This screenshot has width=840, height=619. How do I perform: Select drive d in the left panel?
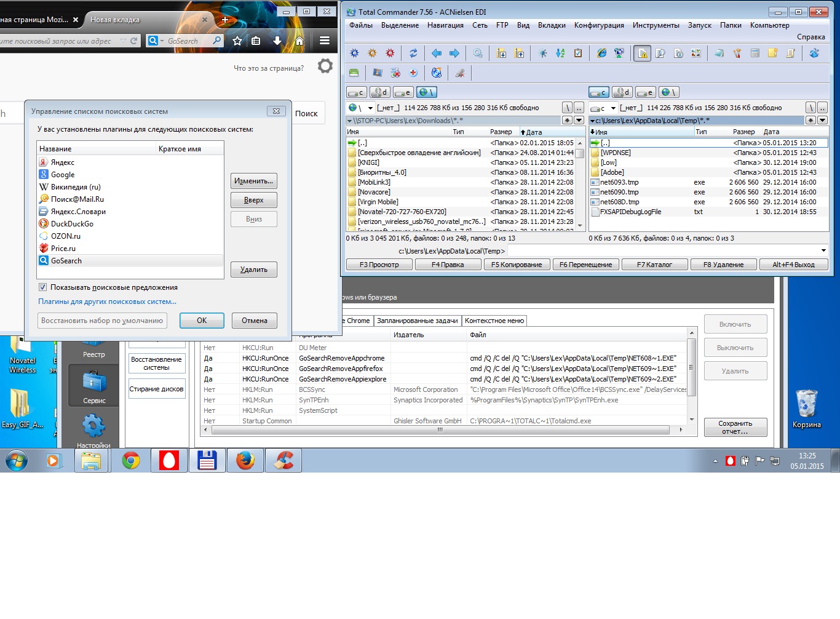click(x=380, y=92)
